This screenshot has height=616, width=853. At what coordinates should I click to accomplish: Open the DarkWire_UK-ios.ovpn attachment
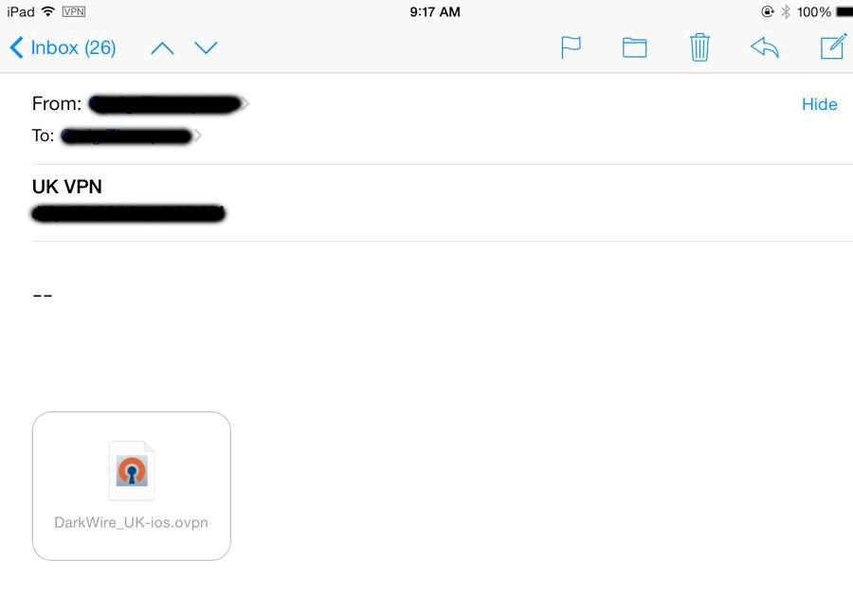[x=131, y=486]
